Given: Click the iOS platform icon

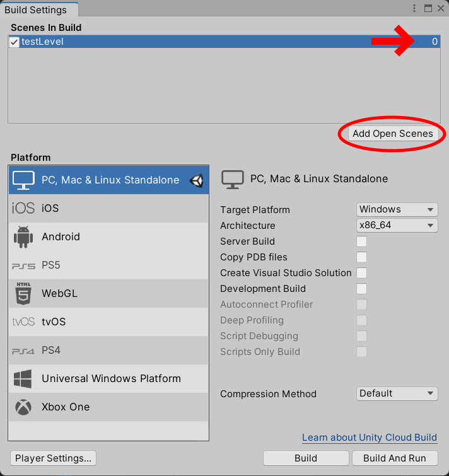Looking at the screenshot, I should (23, 208).
